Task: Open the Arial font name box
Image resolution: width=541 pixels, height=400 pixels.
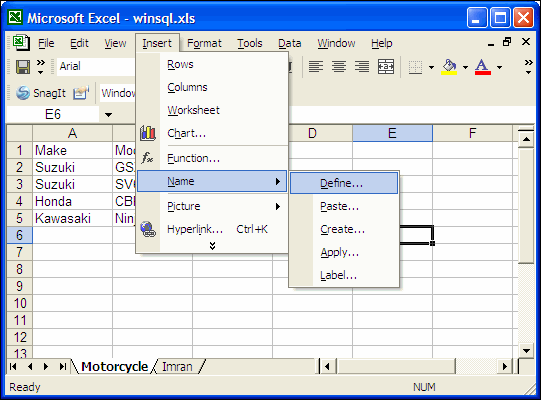Action: (96, 66)
